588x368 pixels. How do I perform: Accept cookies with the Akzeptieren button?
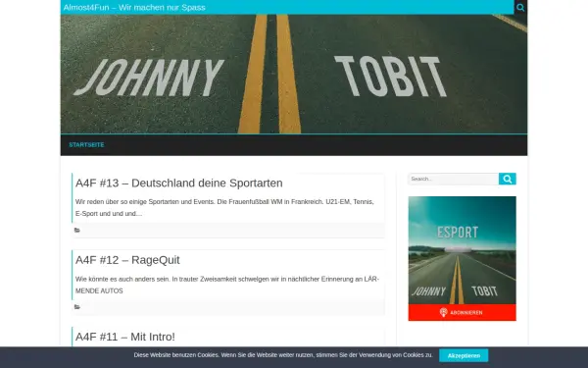(x=464, y=355)
